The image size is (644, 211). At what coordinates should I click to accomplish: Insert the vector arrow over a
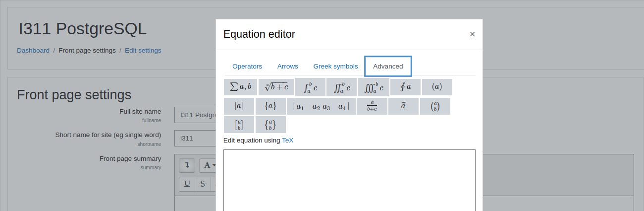point(403,106)
